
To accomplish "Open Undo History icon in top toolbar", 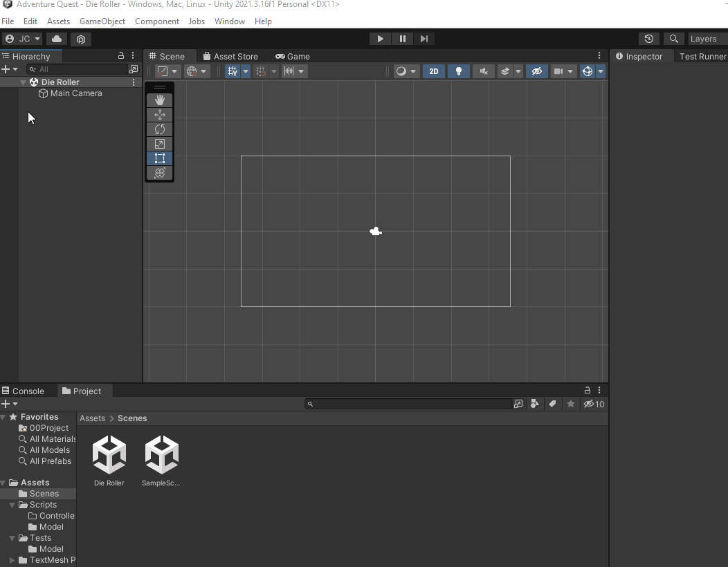I will 649,39.
